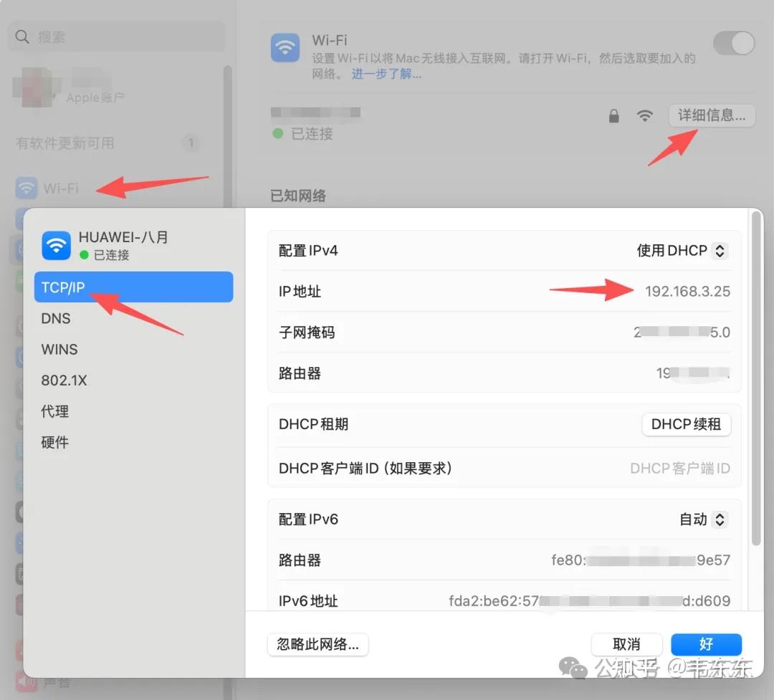
Task: Click the search magnifier icon
Action: (x=23, y=37)
